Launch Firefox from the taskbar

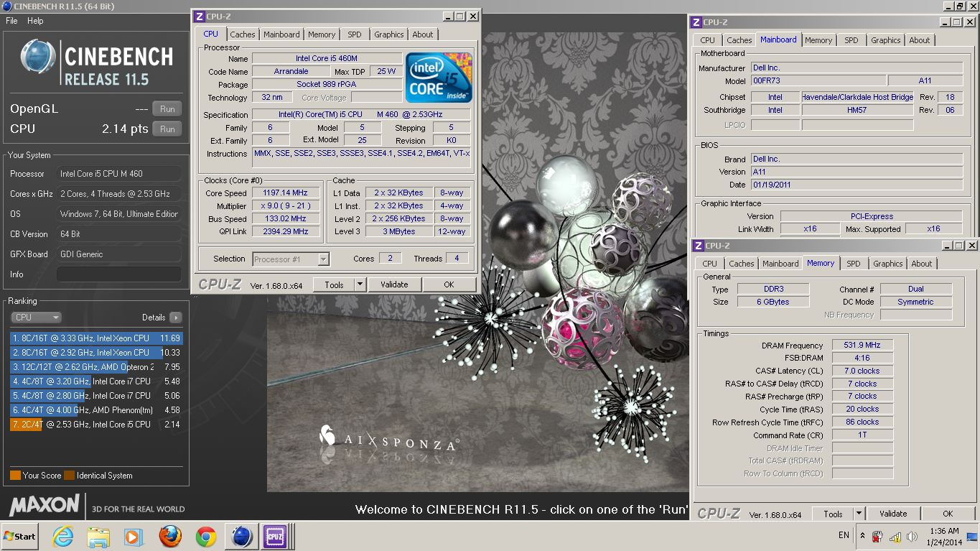tap(170, 536)
